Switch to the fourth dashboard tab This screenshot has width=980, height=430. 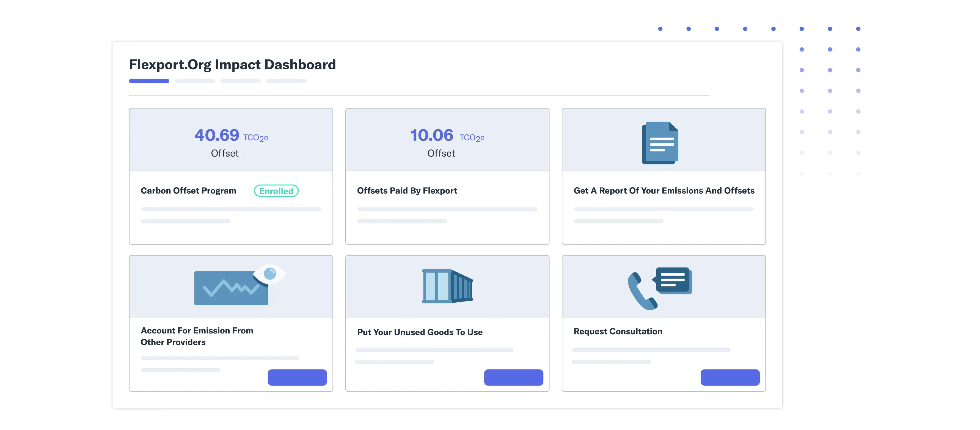(x=286, y=81)
